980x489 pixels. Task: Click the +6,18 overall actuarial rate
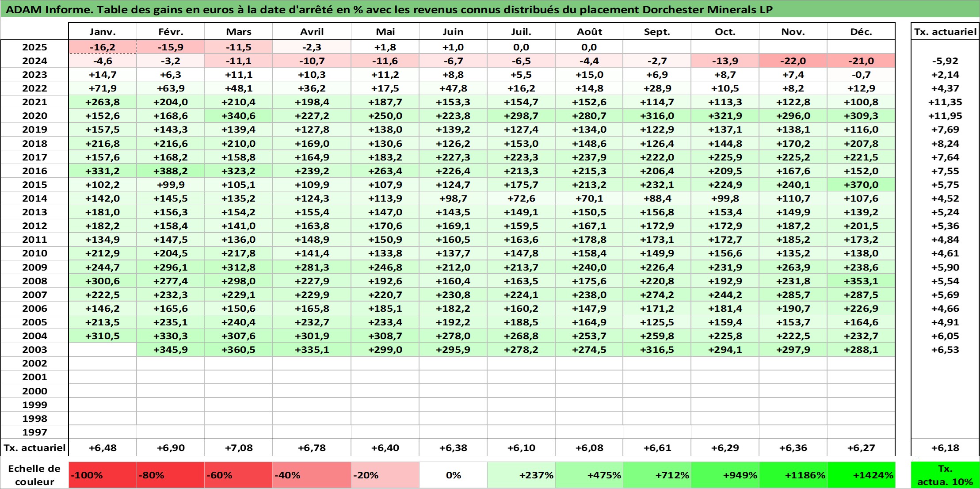[x=945, y=447]
